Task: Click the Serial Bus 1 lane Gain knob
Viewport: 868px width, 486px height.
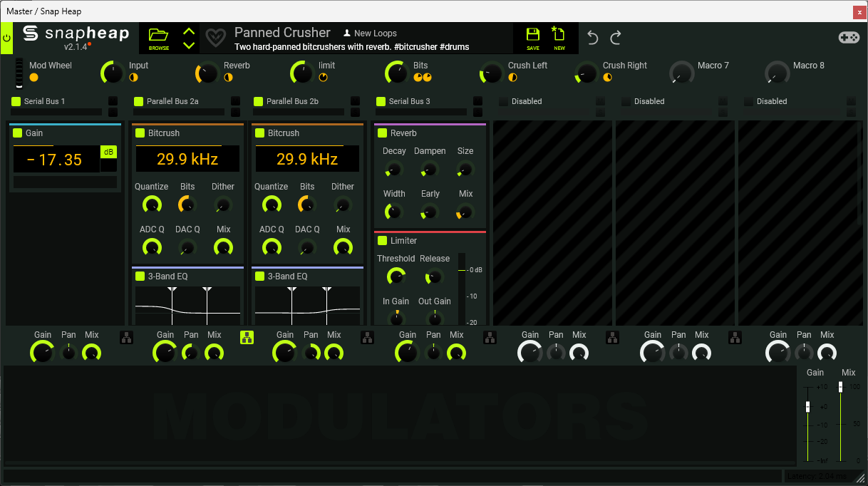Action: (42, 351)
